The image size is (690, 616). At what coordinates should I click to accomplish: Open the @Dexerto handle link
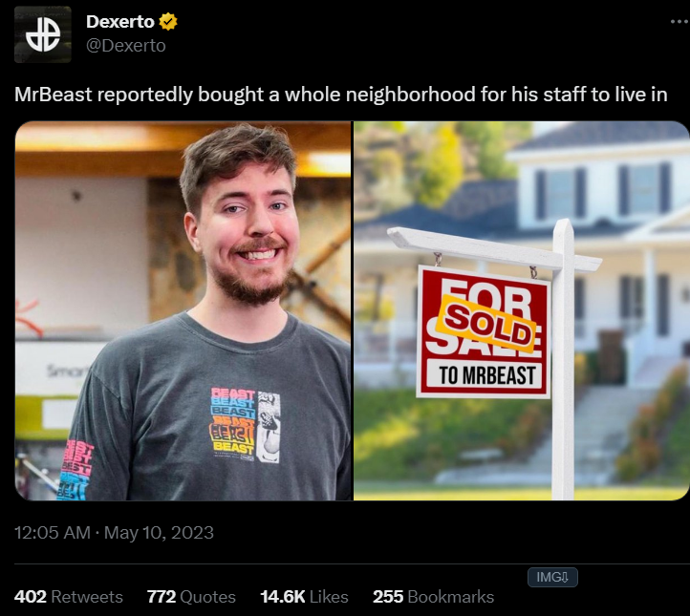click(x=126, y=45)
